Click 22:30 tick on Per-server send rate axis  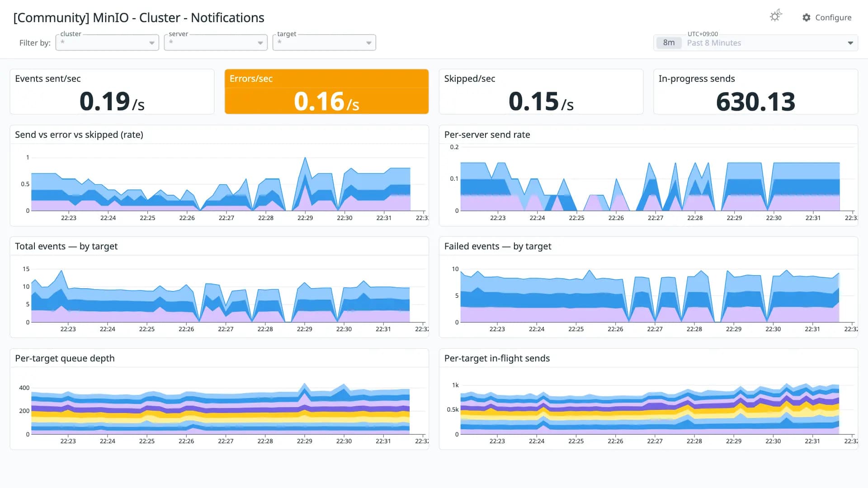[774, 218]
